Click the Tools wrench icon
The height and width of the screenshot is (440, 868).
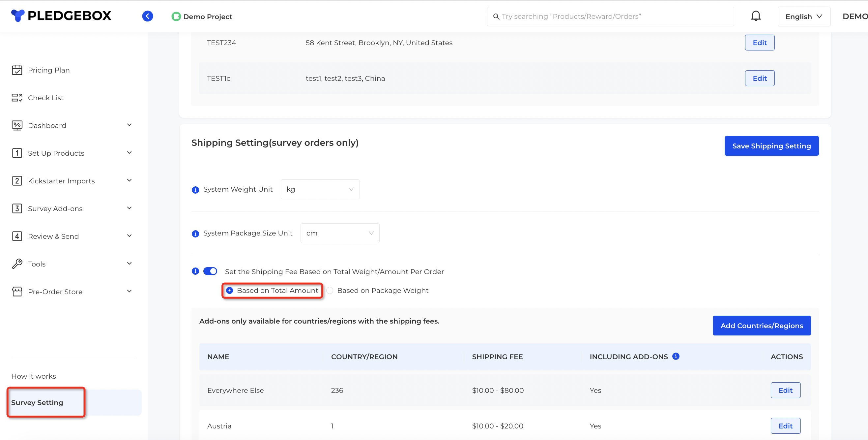coord(17,264)
